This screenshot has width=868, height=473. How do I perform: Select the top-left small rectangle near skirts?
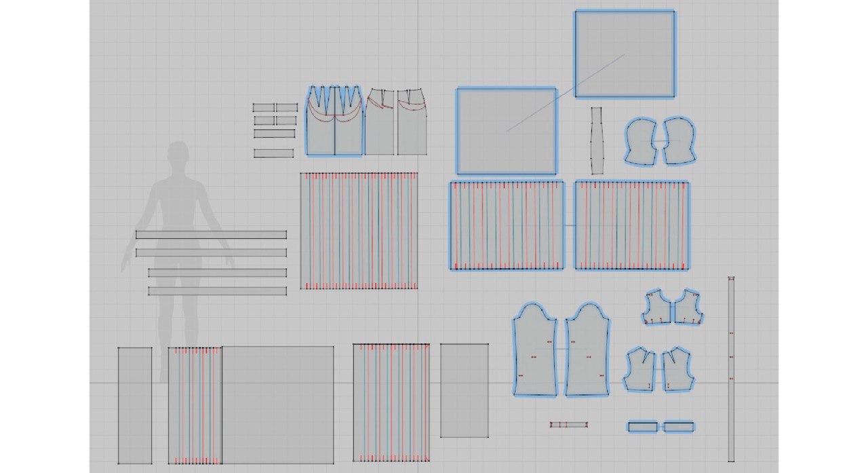pyautogui.click(x=263, y=107)
